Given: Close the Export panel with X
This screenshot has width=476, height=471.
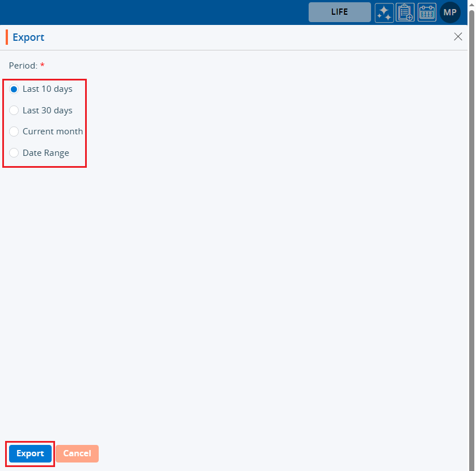Looking at the screenshot, I should coord(458,37).
